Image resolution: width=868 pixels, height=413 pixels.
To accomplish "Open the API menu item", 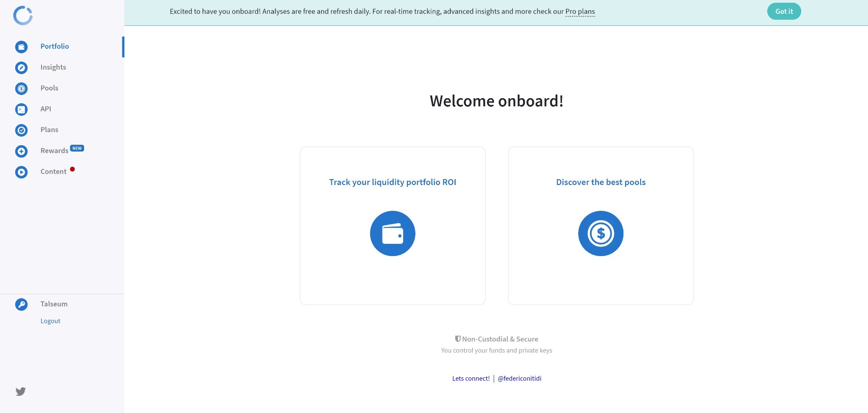I will pos(46,109).
